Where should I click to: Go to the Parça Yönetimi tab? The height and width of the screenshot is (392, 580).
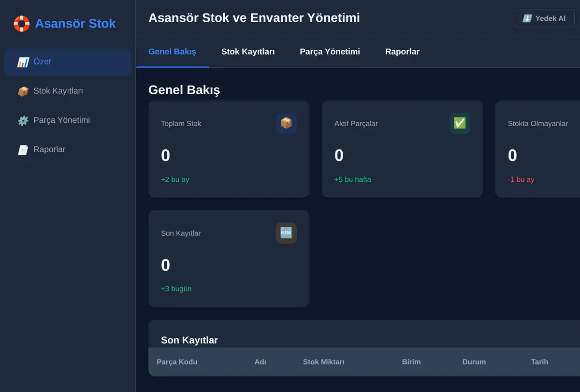pyautogui.click(x=330, y=51)
